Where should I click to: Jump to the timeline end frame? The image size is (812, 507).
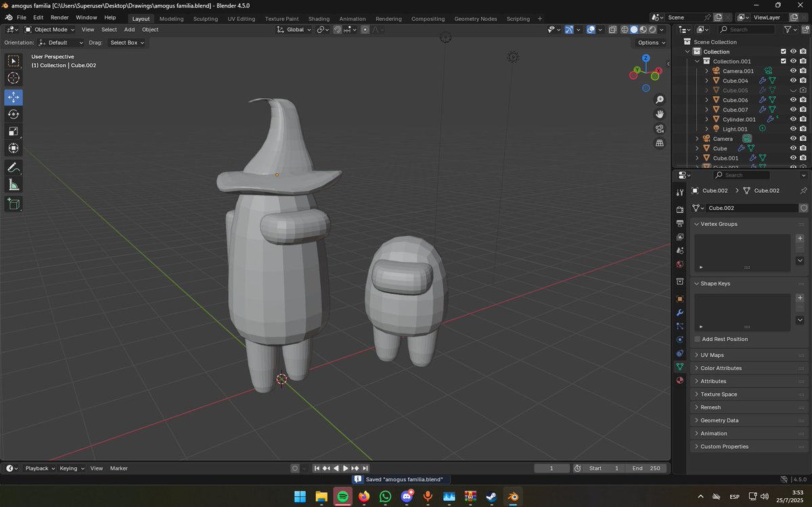point(365,468)
